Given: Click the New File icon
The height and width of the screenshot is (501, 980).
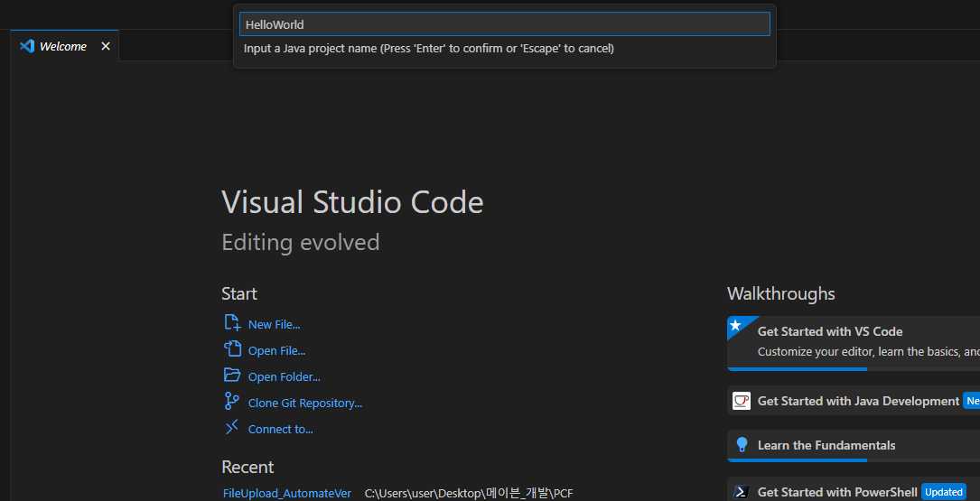Looking at the screenshot, I should tap(232, 323).
